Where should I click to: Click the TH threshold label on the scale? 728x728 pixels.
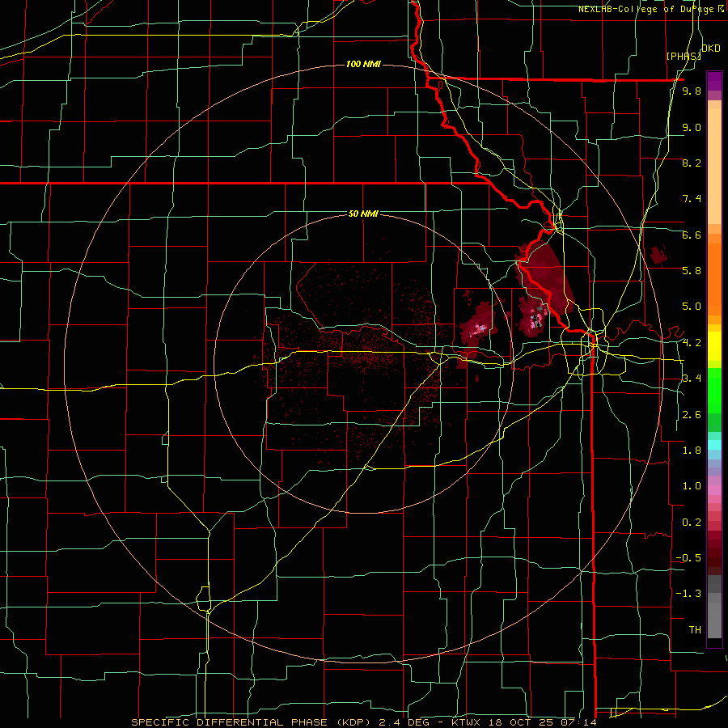click(695, 629)
